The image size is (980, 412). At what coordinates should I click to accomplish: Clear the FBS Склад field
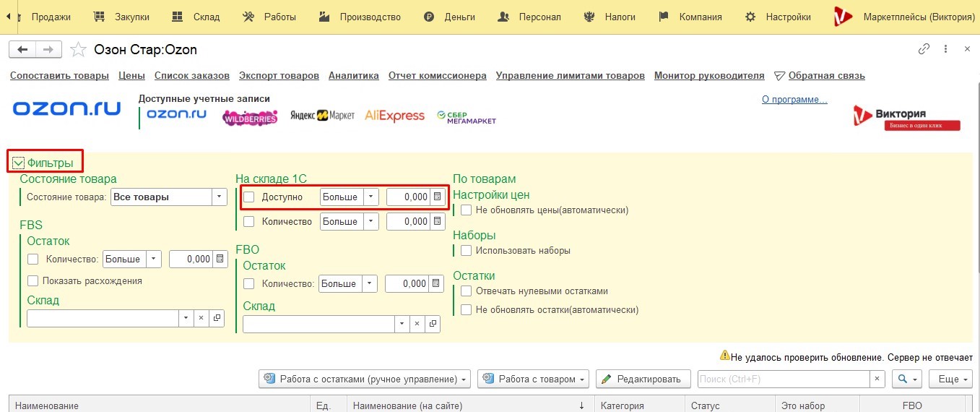(201, 318)
